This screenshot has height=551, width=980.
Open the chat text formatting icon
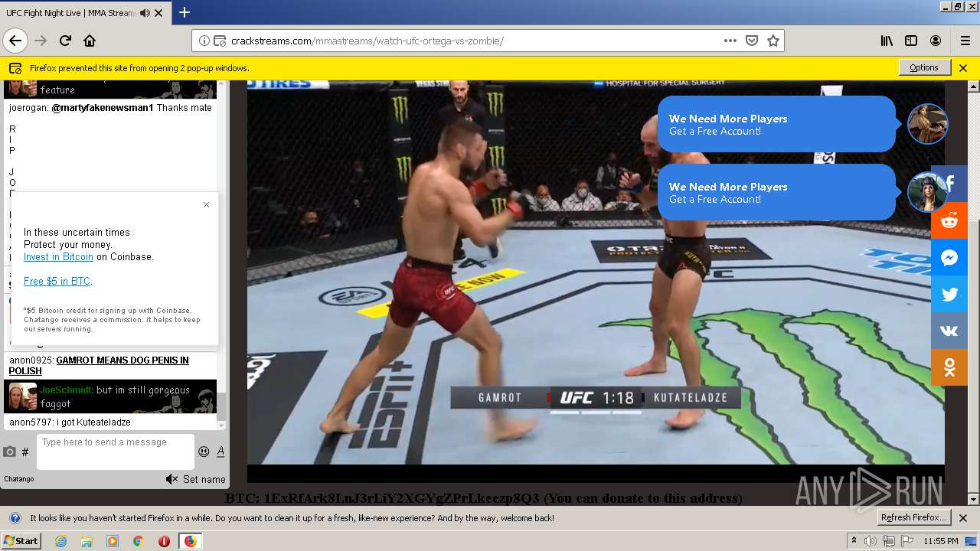(220, 452)
